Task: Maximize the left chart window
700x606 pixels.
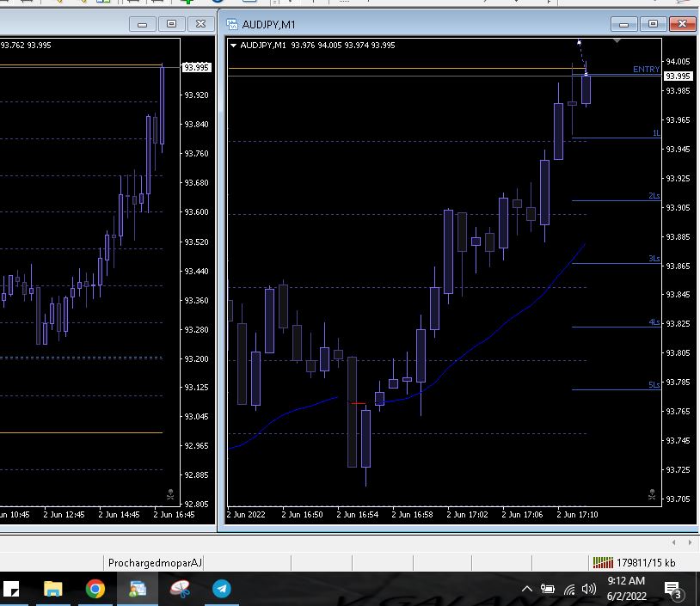Action: [x=171, y=24]
